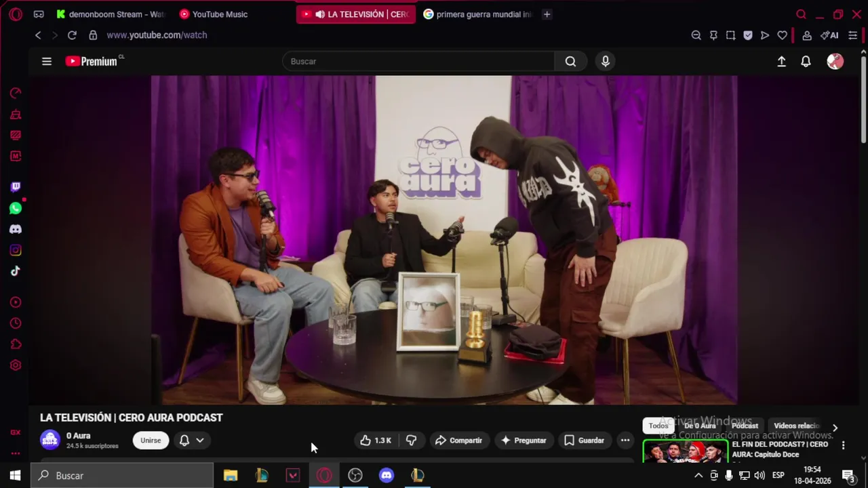The width and height of the screenshot is (868, 488).
Task: Go back to the previous page
Action: coord(38,35)
